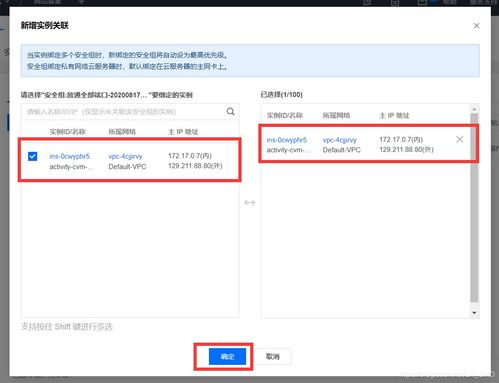
Task: Open vpc-4cjjirvy link in the left instance list
Action: (125, 156)
